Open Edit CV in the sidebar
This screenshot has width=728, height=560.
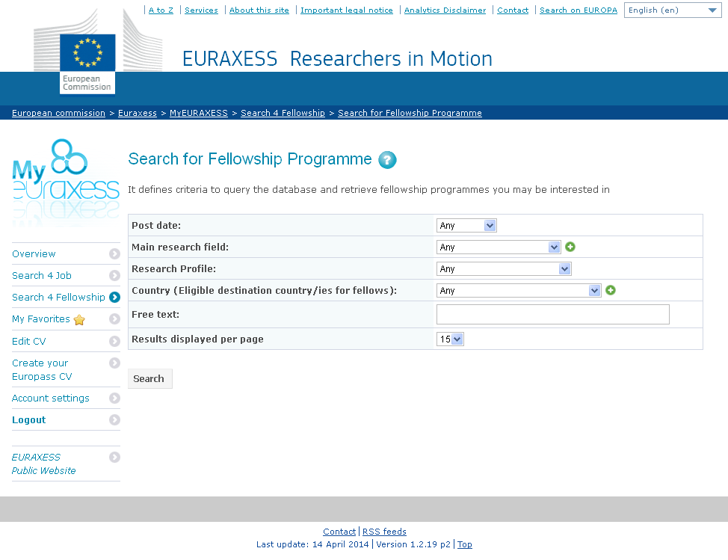29,341
